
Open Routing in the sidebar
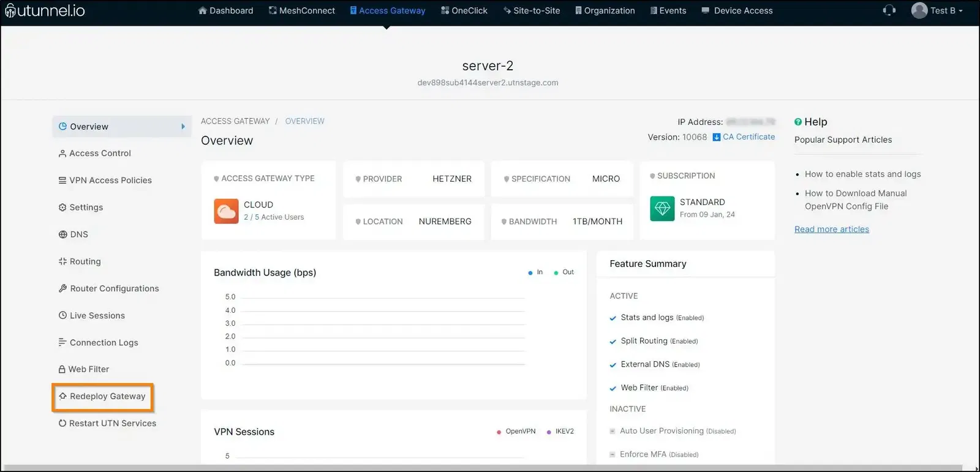pyautogui.click(x=79, y=261)
